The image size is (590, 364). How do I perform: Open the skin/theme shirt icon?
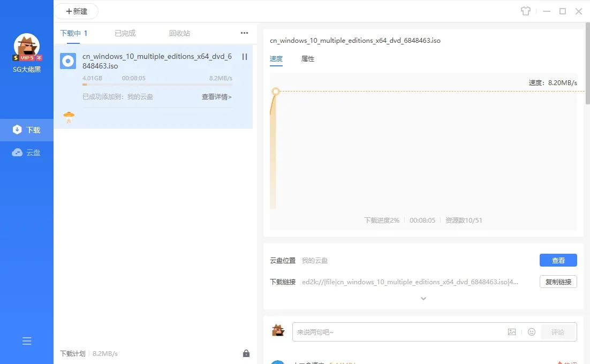click(x=526, y=11)
